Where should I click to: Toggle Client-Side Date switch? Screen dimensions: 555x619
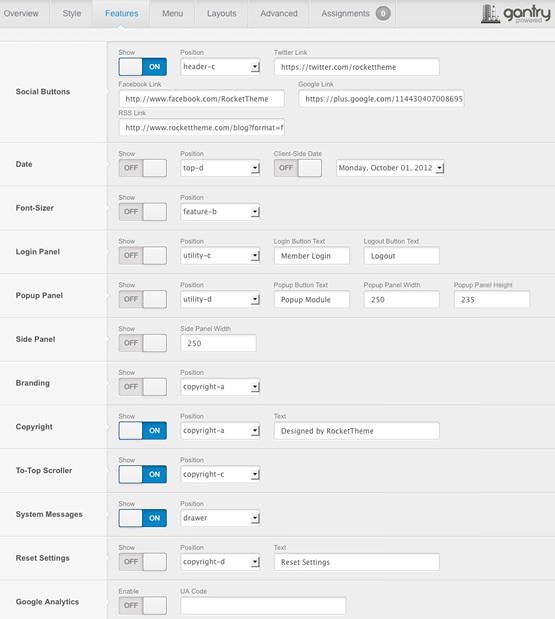(298, 168)
